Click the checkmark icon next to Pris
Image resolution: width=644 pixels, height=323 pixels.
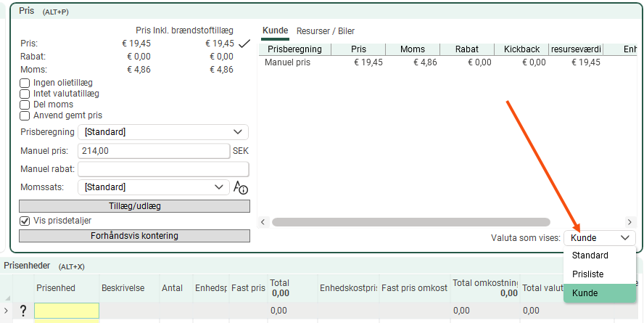[x=244, y=44]
